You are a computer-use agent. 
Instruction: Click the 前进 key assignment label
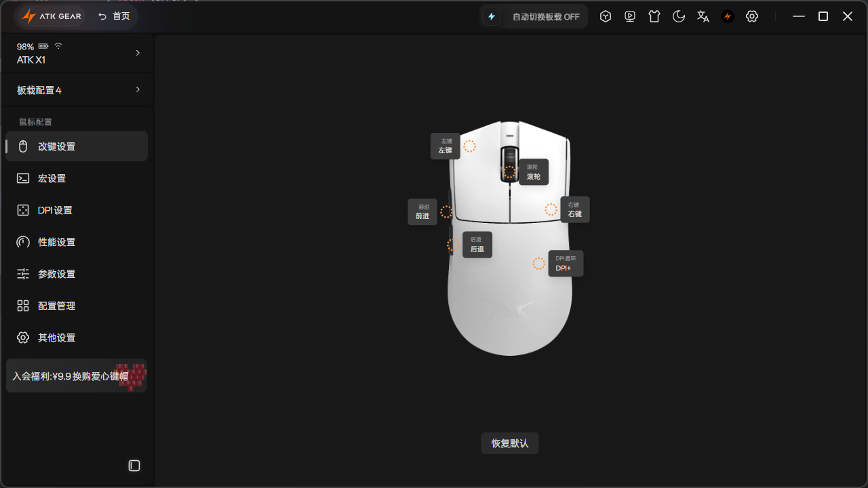click(422, 211)
